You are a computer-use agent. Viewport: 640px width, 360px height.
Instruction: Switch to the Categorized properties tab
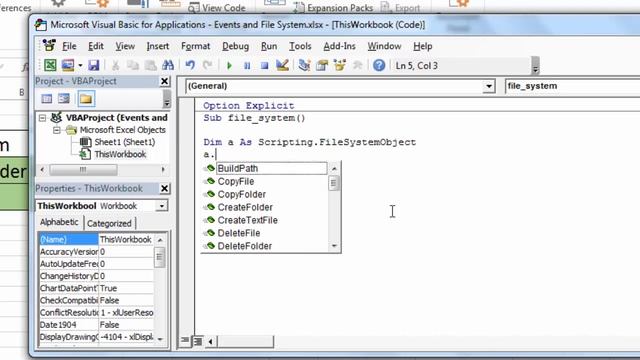coord(109,223)
